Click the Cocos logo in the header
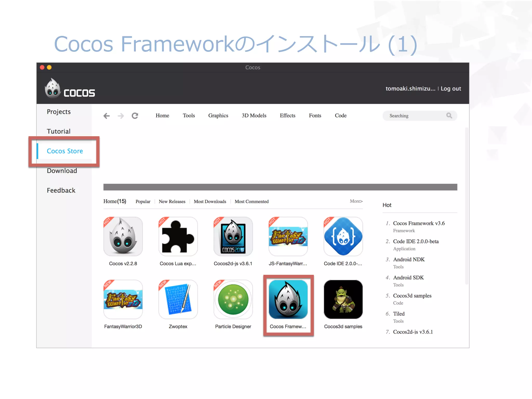532x399 pixels. (70, 88)
